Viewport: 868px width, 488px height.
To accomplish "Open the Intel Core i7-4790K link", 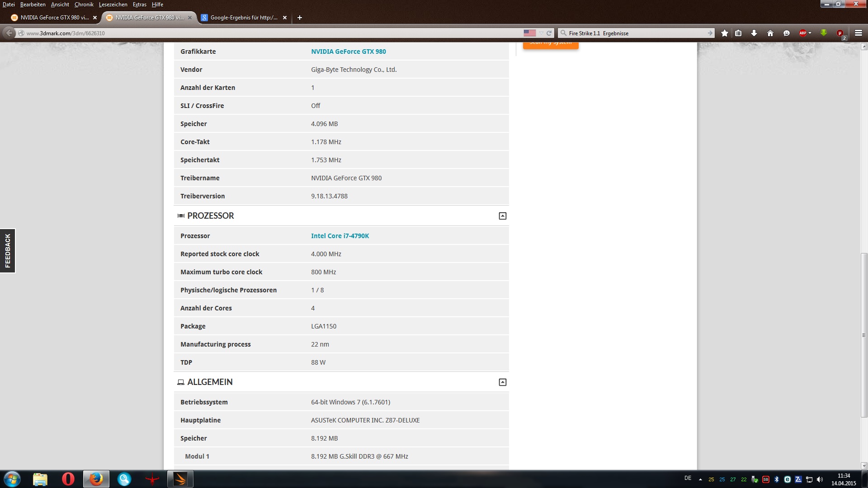I will click(340, 236).
